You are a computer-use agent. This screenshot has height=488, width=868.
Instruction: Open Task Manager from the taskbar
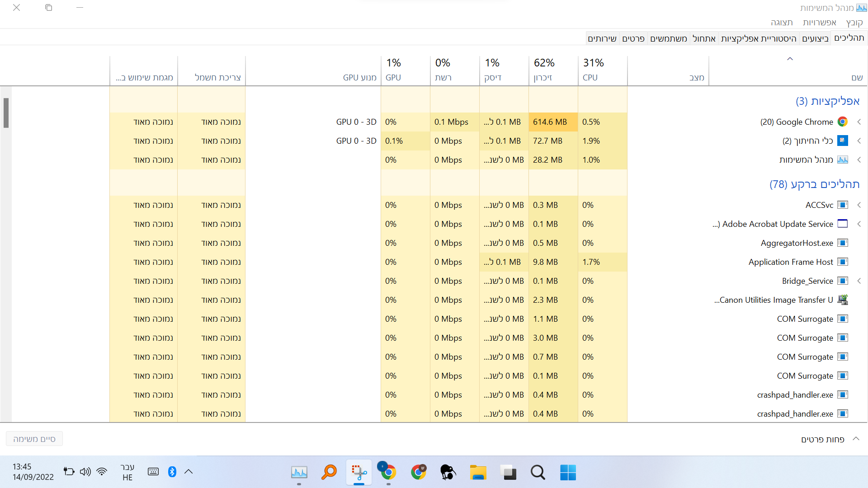299,473
